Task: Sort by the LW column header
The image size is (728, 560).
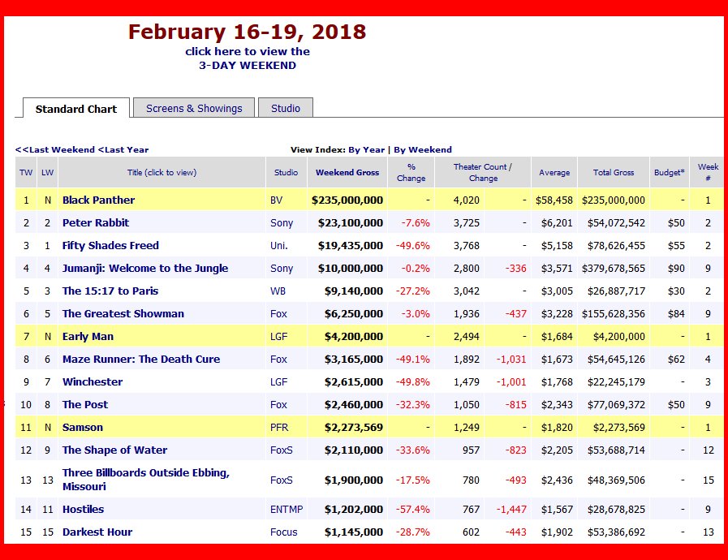Action: click(47, 172)
